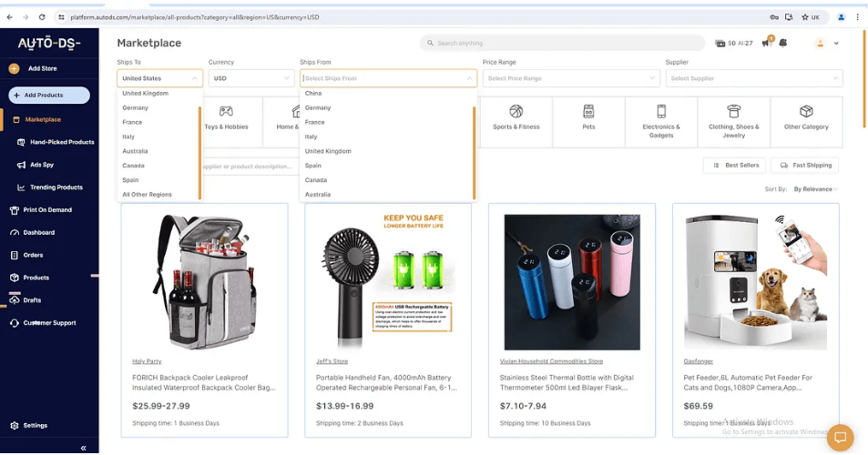Click the handheld fan product image
The image size is (868, 455).
[387, 281]
